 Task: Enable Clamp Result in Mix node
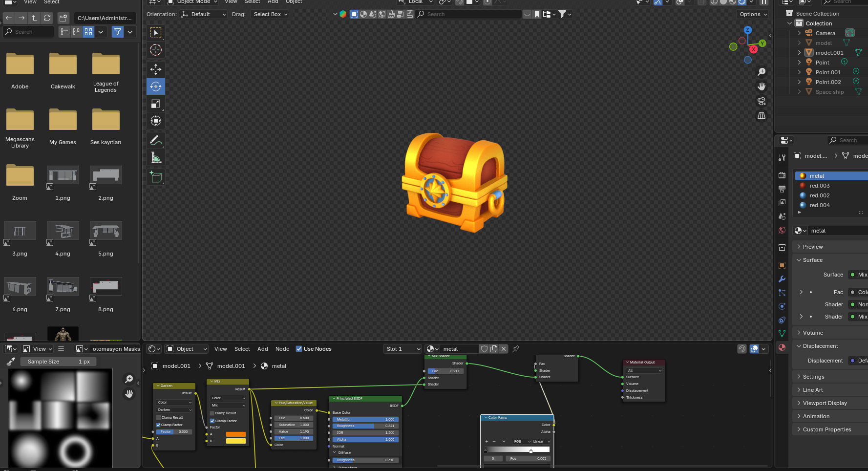coord(212,413)
